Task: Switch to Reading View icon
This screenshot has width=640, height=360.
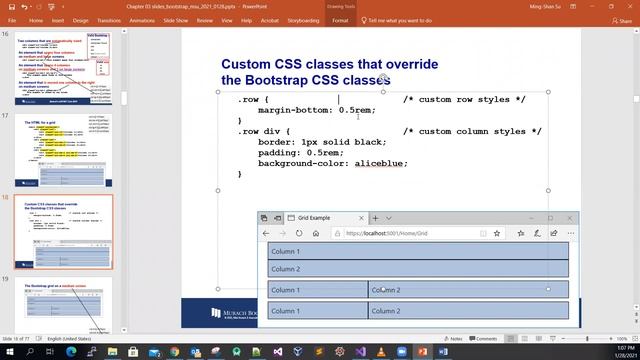Action: tap(539, 339)
